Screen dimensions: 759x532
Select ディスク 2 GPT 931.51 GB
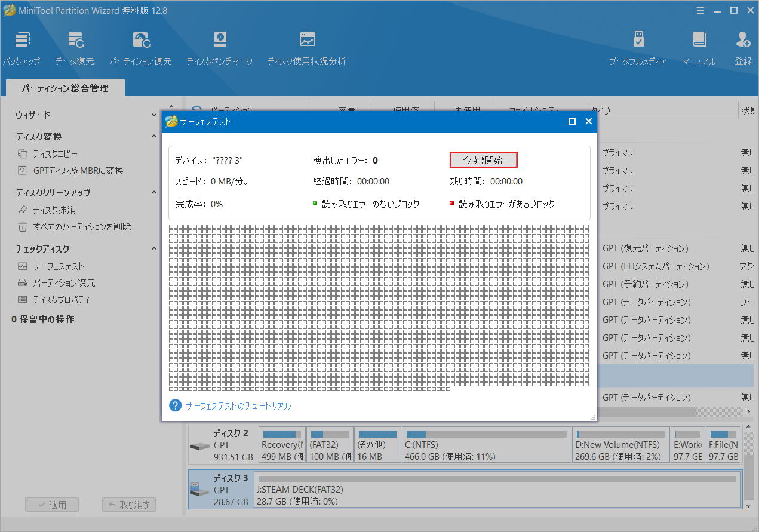pos(223,445)
